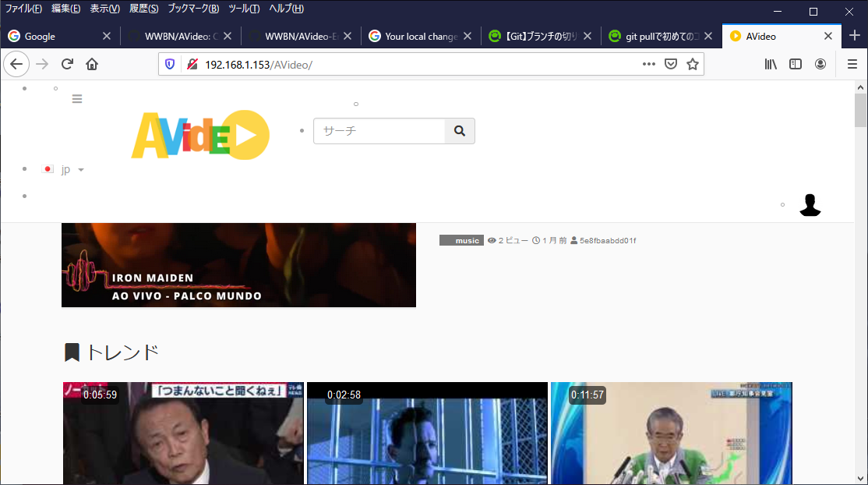Go back with the browser back arrow

click(x=16, y=64)
